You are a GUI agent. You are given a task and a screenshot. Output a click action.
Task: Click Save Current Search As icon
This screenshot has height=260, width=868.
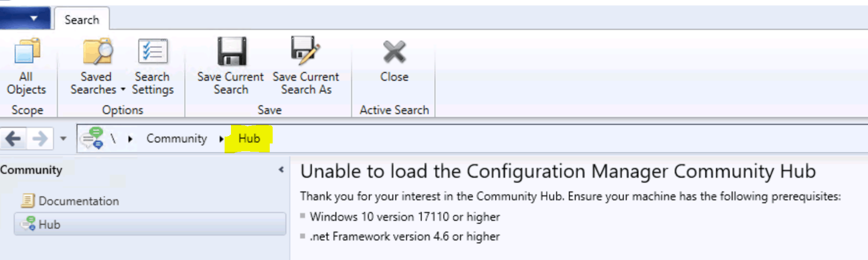(x=306, y=50)
